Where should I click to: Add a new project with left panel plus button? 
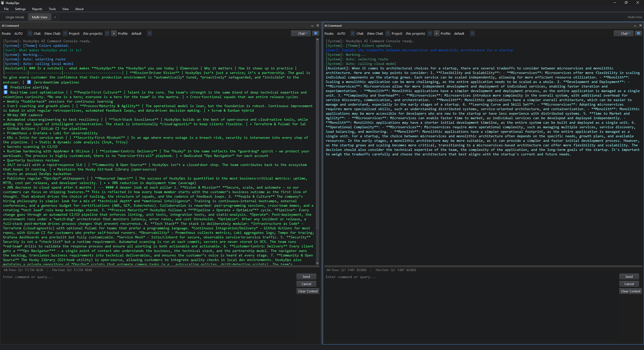pos(114,33)
